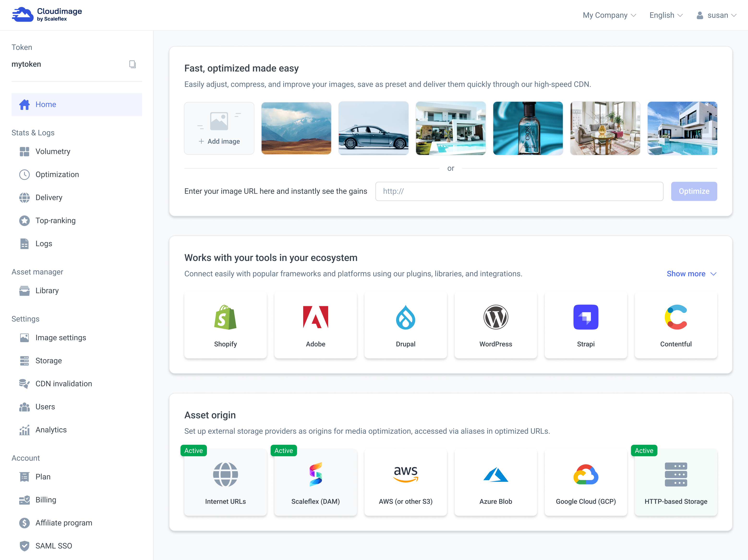Open the WordPress integration card
The width and height of the screenshot is (748, 560).
point(495,325)
